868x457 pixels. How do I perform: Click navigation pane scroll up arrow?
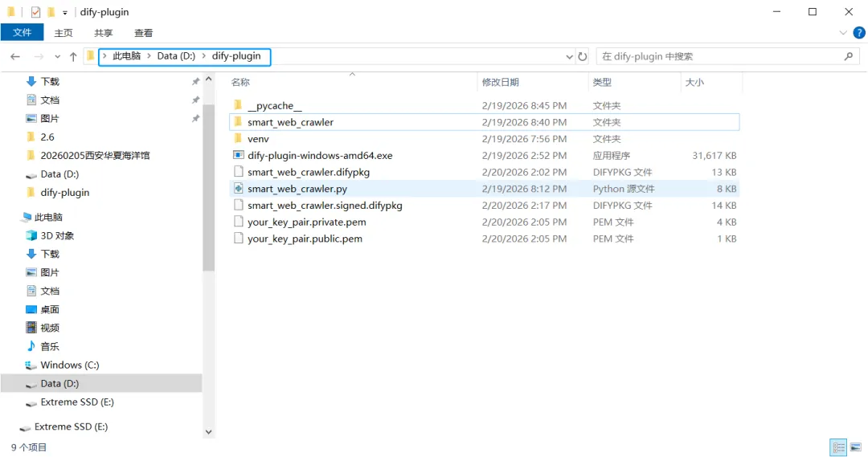(209, 80)
